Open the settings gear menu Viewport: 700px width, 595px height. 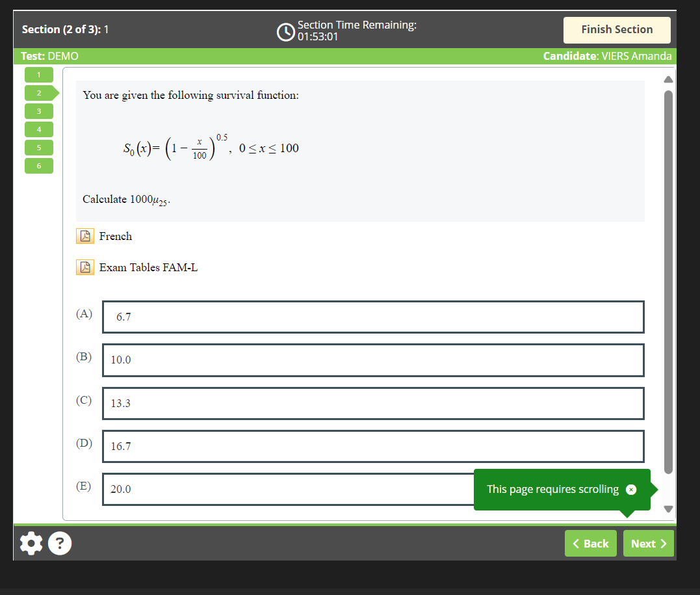31,543
